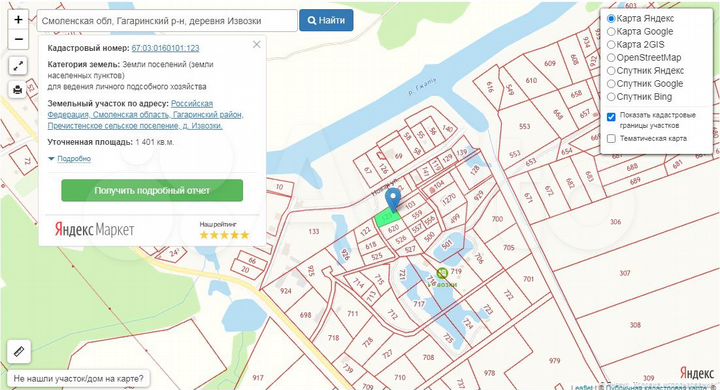Click parcel 705 on the map
Viewport: 720px width, 390px height.
(508, 247)
